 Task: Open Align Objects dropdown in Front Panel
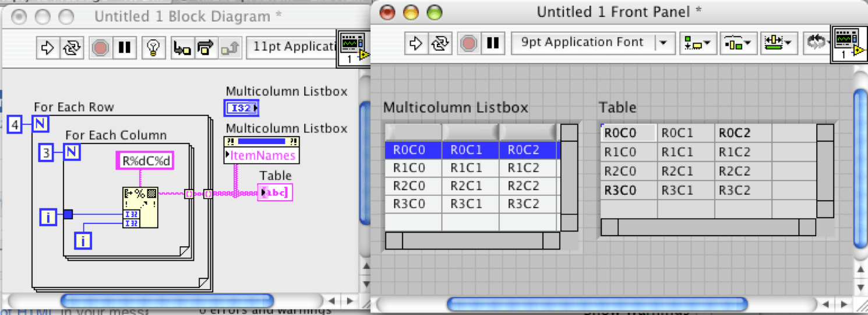[x=698, y=43]
